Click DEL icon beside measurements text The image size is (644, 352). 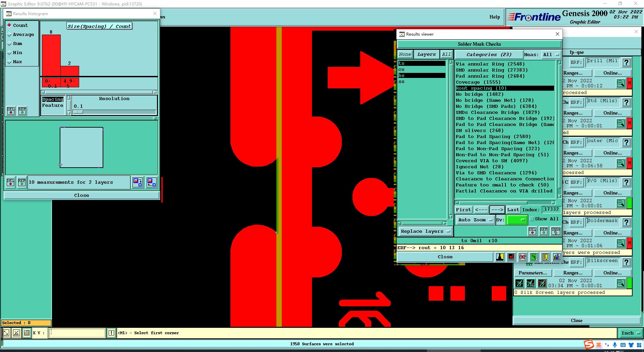pyautogui.click(x=10, y=182)
